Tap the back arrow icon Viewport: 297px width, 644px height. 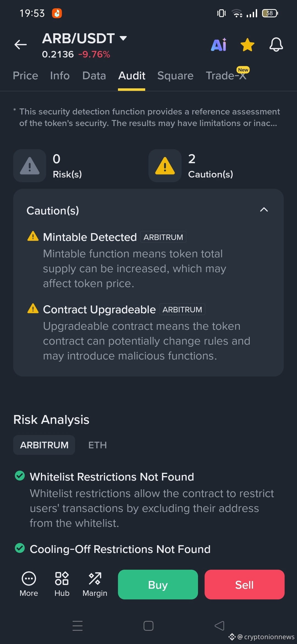tap(21, 44)
